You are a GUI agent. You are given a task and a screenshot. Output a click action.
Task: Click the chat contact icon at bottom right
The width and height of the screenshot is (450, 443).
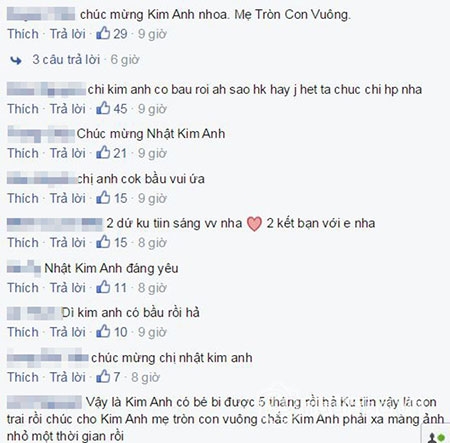point(436,436)
